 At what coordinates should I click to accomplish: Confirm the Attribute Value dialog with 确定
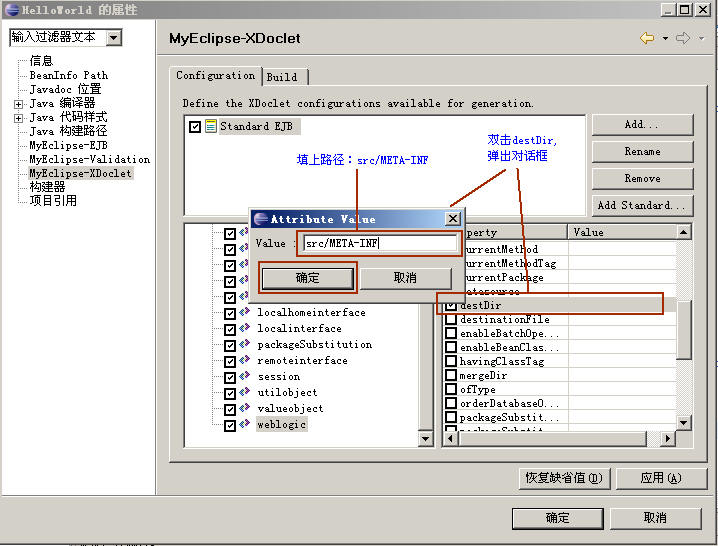click(x=307, y=278)
